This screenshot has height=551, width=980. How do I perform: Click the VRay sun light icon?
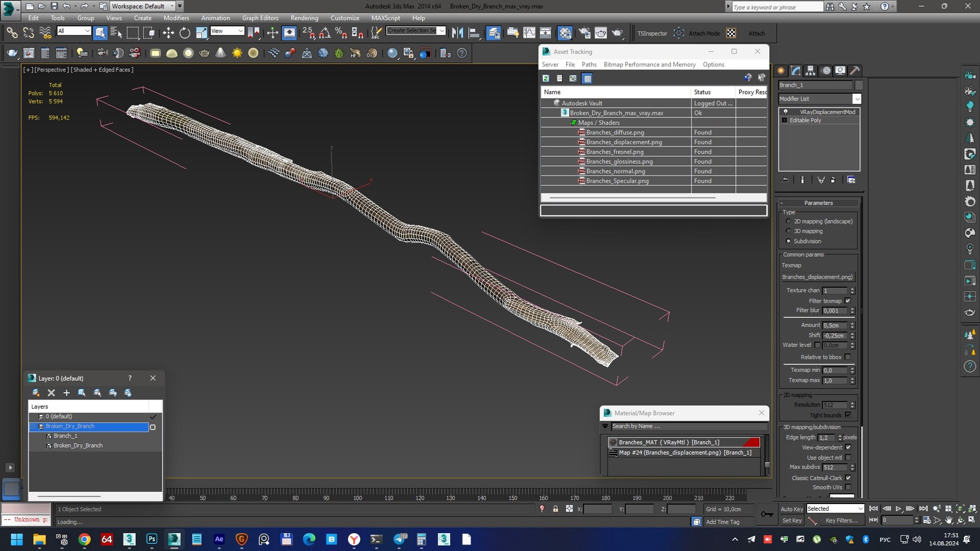(237, 53)
